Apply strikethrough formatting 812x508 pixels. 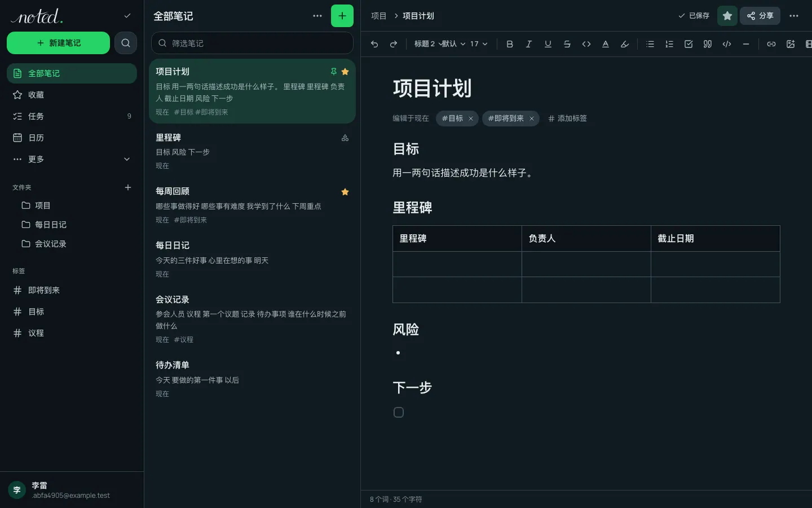[567, 44]
